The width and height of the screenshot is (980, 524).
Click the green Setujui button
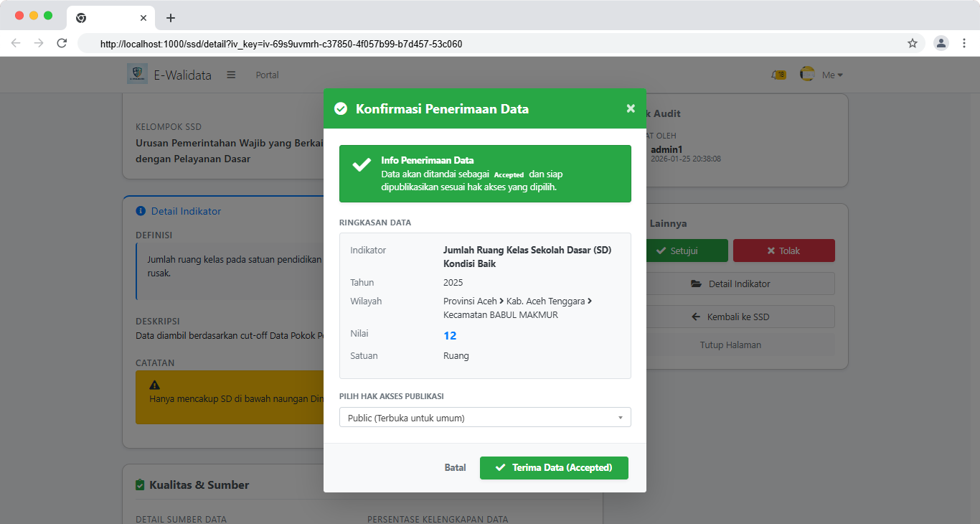click(x=677, y=251)
